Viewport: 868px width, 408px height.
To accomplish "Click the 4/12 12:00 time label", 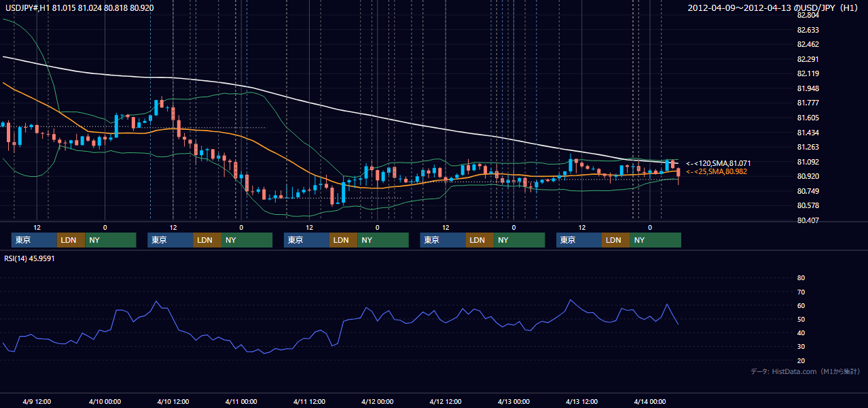I will click(445, 401).
